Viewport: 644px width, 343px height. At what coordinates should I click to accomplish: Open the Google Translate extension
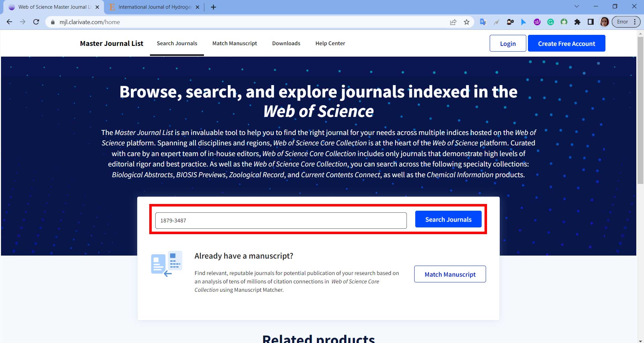[x=483, y=22]
